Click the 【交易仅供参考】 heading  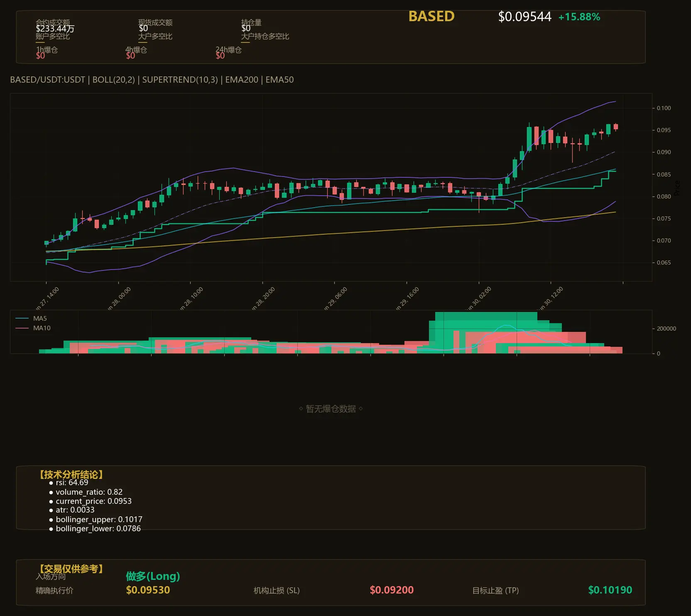(71, 569)
